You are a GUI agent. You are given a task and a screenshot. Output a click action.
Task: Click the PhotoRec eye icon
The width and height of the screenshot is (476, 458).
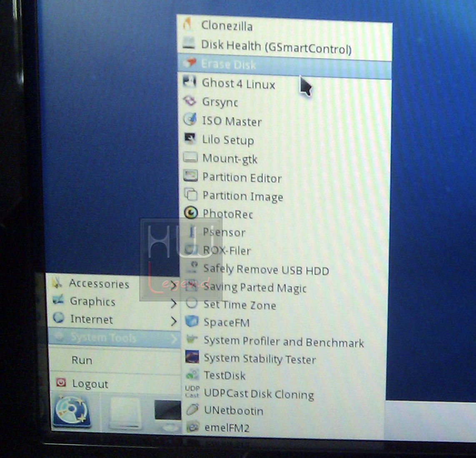191,213
